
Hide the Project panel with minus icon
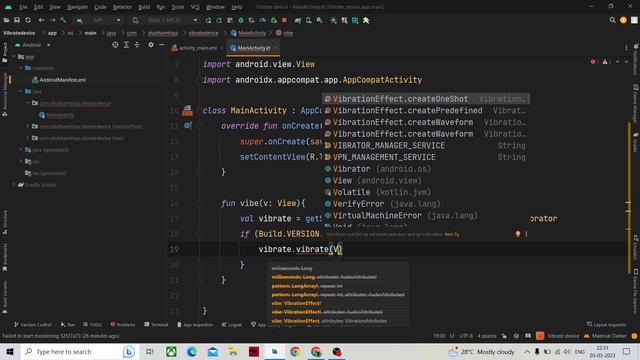click(162, 45)
